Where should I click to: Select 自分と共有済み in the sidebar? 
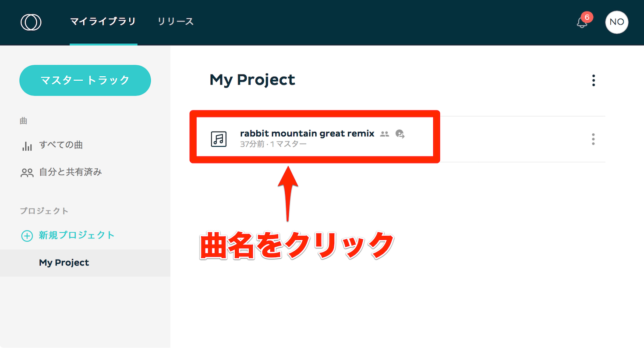tap(71, 172)
